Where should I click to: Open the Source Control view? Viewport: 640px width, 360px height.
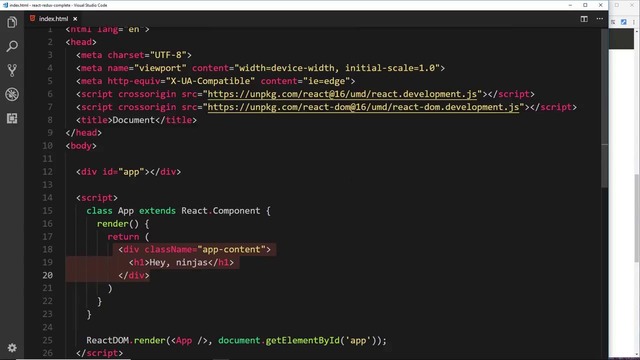pos(12,70)
